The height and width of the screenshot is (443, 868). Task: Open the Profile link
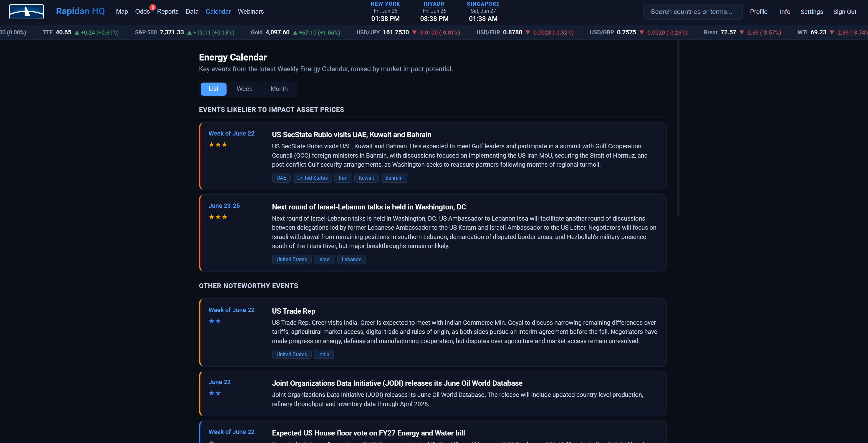pos(759,12)
